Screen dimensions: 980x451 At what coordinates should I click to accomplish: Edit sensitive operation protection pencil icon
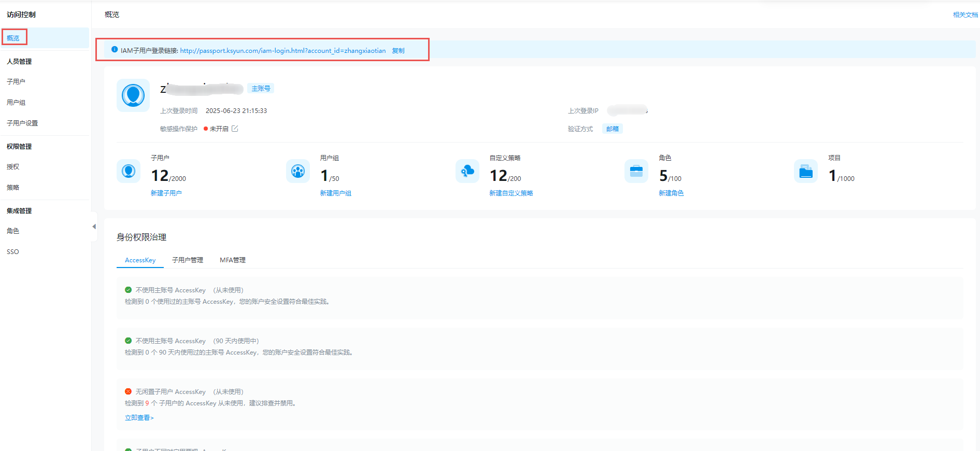(x=235, y=129)
